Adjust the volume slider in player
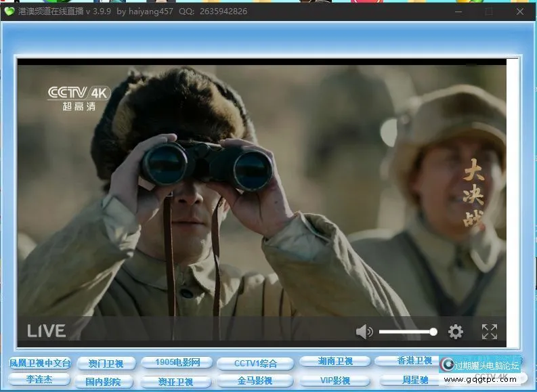537x392 pixels. (406, 332)
